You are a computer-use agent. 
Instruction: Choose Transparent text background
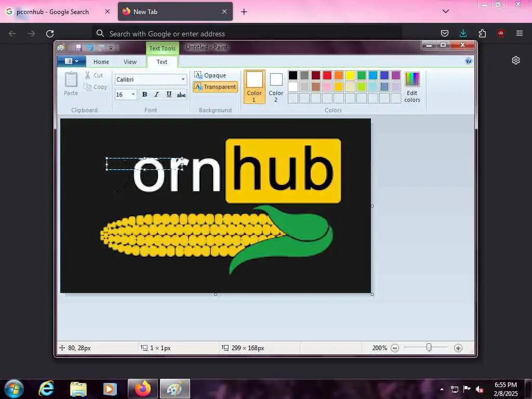215,87
